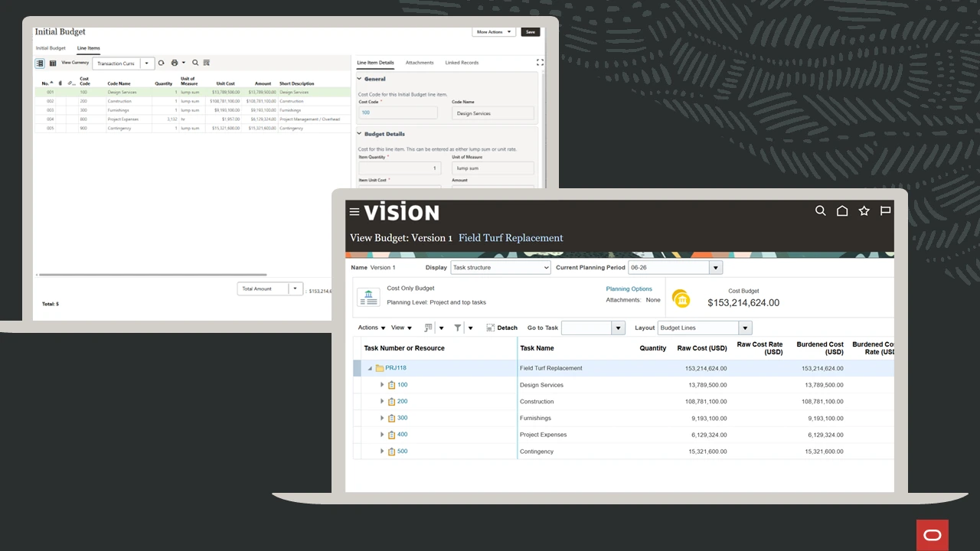
Task: Collapse the Budget Details section
Action: pos(359,134)
